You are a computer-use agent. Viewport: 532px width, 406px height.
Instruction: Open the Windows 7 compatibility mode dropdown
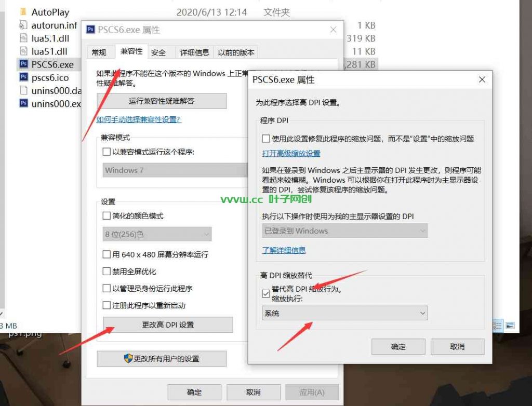(x=176, y=170)
